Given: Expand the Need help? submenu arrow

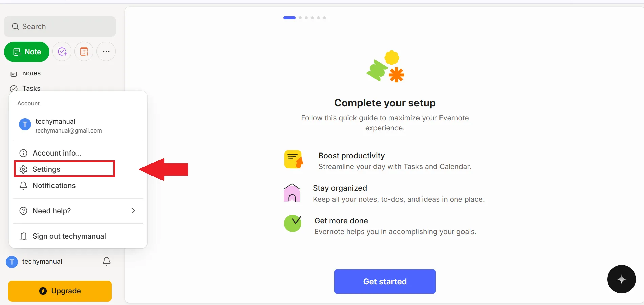Looking at the screenshot, I should point(133,211).
